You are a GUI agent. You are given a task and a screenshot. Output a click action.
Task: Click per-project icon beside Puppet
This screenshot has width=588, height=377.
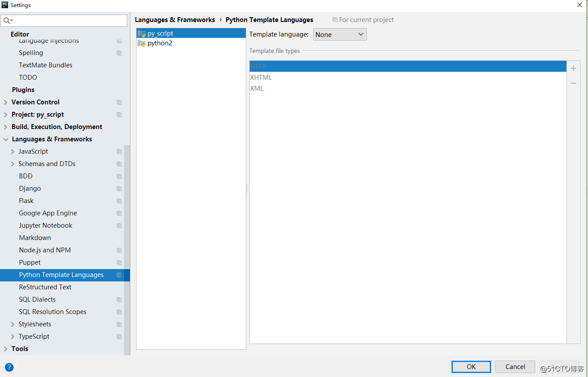tap(119, 262)
